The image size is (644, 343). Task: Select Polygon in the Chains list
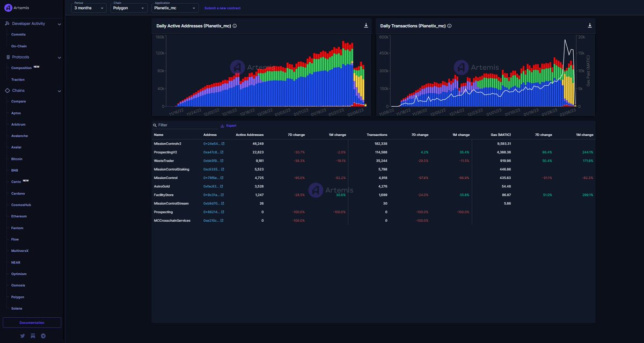(x=19, y=296)
